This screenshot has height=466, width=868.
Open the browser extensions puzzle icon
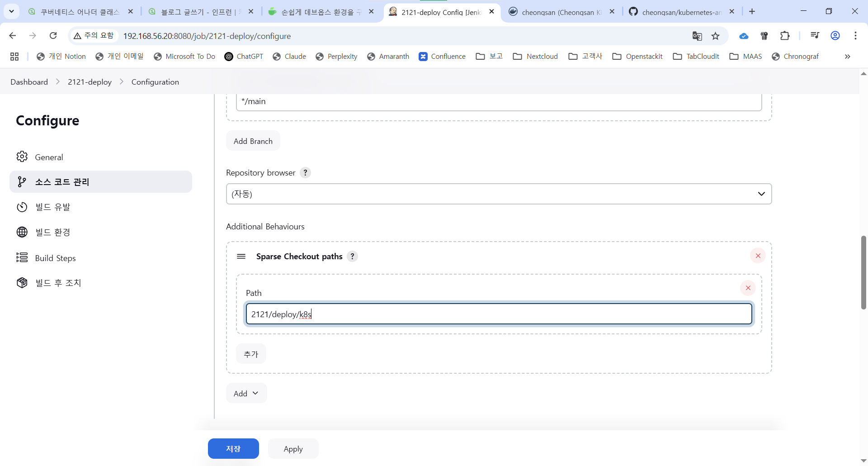click(785, 36)
